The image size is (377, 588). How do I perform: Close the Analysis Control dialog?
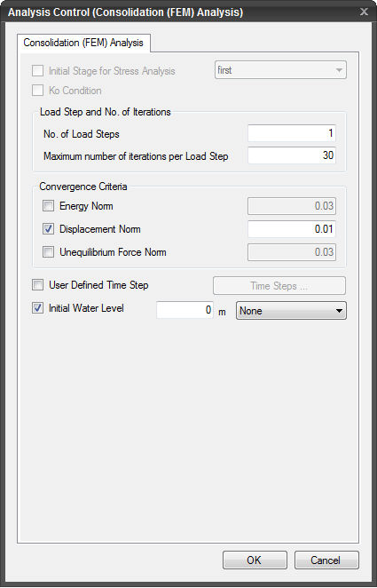point(364,12)
